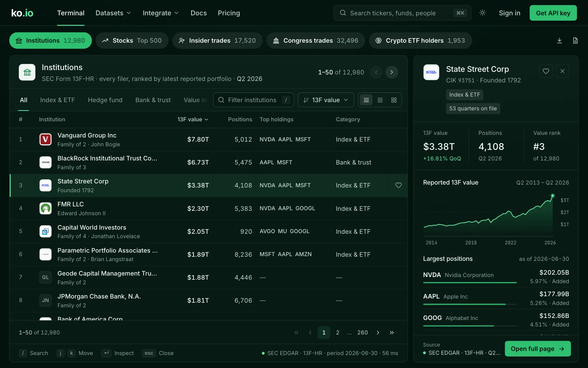Viewport: 588px width, 368px height.
Task: Sort by the 13F value column header
Action: [x=193, y=119]
